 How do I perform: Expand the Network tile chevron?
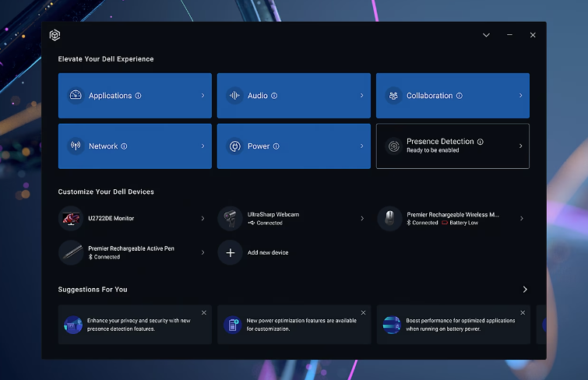pos(202,146)
